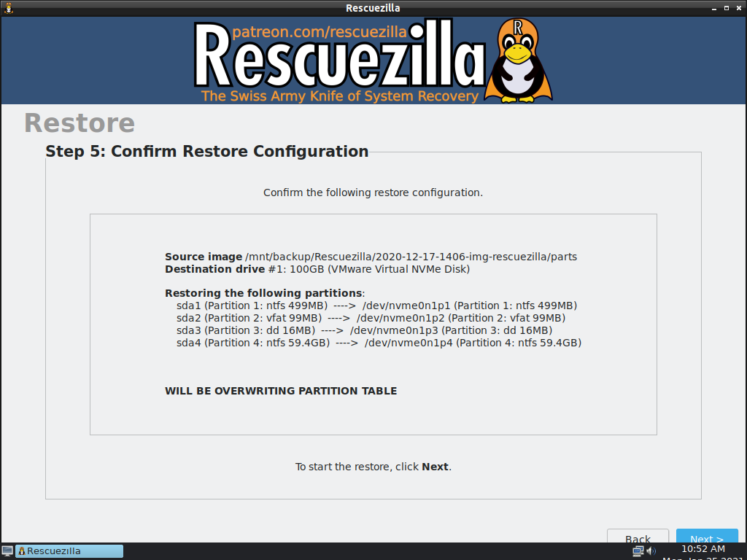Screen dimensions: 747x560
Task: Click the Next button to start restore
Action: click(707, 536)
